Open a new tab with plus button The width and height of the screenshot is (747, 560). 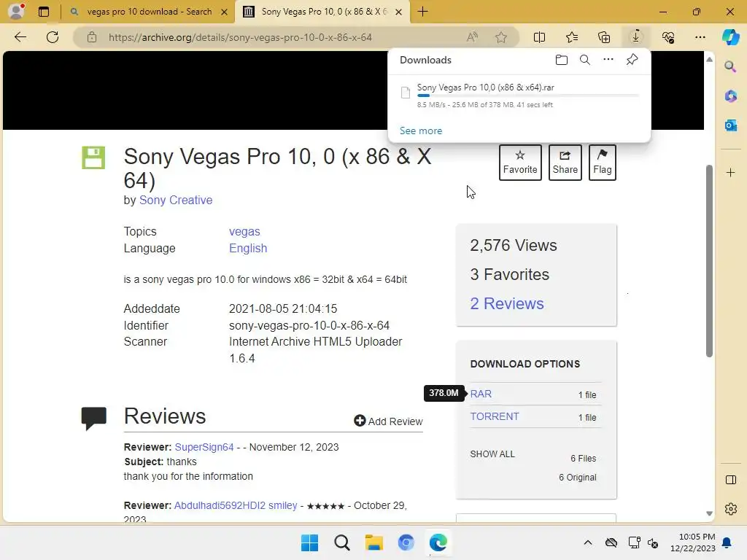(x=422, y=12)
